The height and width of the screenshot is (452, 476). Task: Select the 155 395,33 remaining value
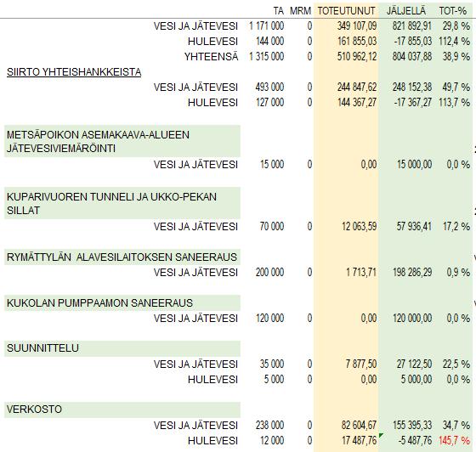click(x=412, y=425)
